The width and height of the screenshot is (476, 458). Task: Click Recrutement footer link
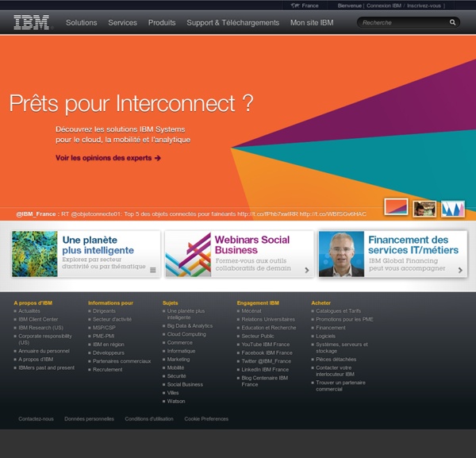click(x=108, y=370)
